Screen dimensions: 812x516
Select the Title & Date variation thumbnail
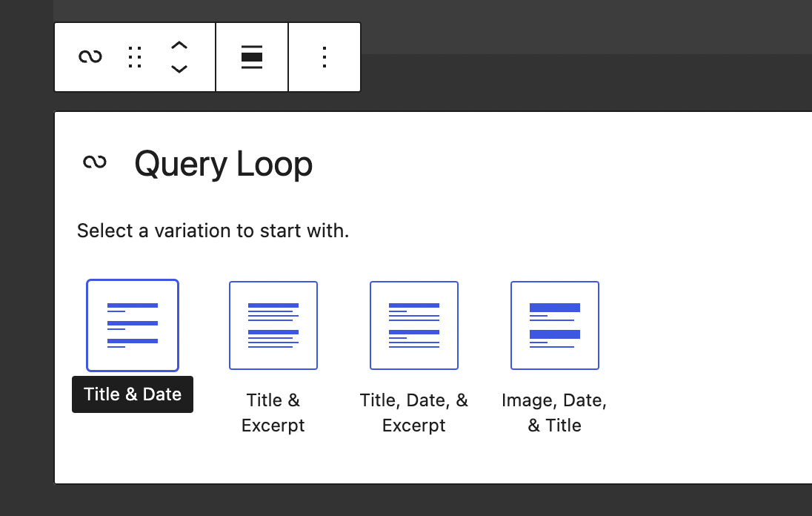(x=132, y=325)
